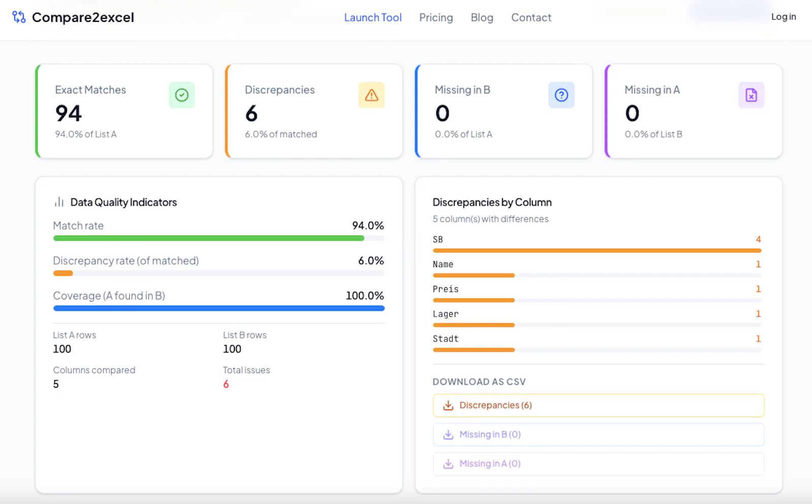Open the Contact page
812x504 pixels.
(x=531, y=17)
